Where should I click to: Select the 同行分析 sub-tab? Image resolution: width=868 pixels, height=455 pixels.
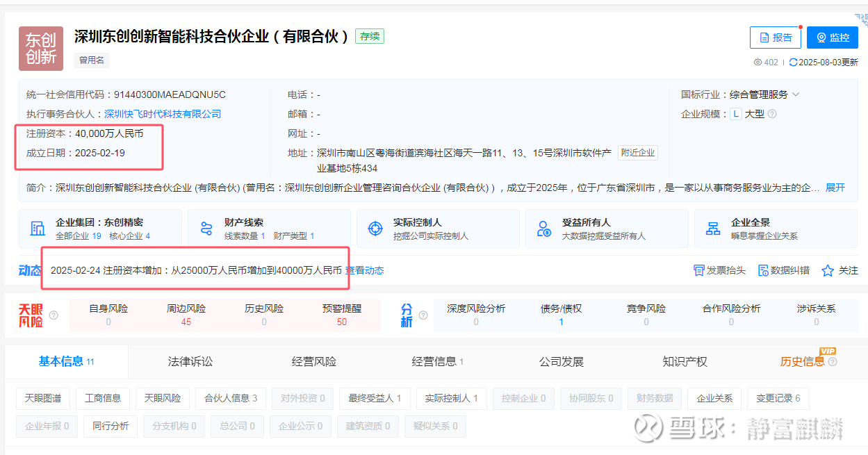coord(110,426)
